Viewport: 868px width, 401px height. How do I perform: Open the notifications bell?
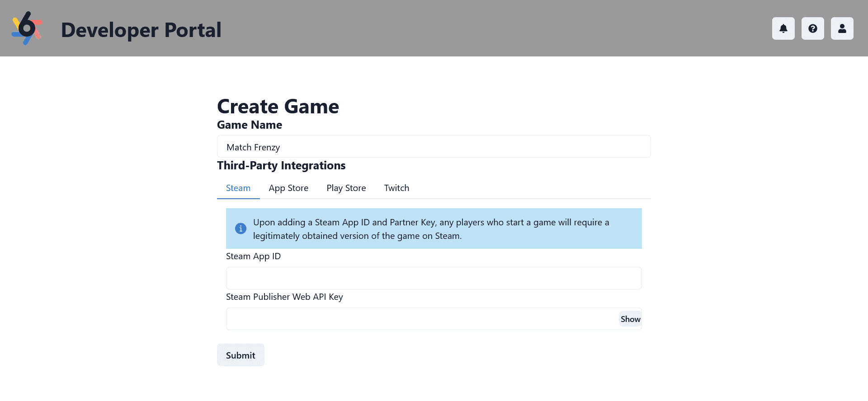(783, 28)
